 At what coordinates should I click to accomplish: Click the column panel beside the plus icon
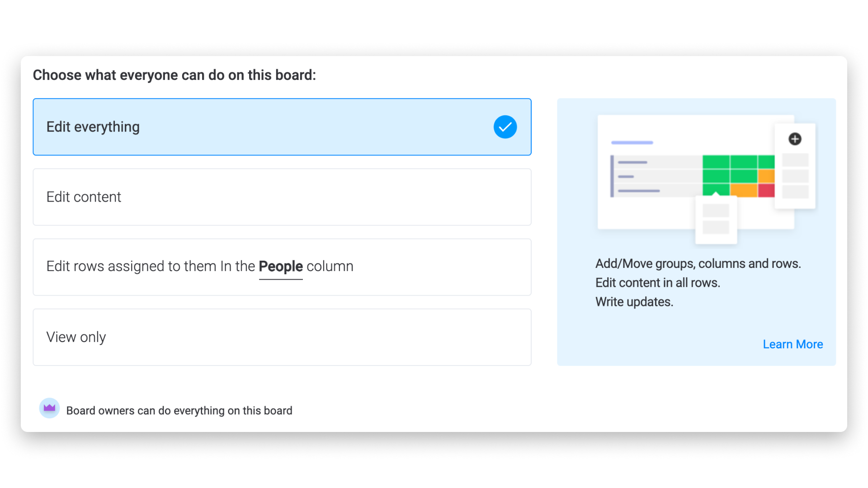point(795,166)
